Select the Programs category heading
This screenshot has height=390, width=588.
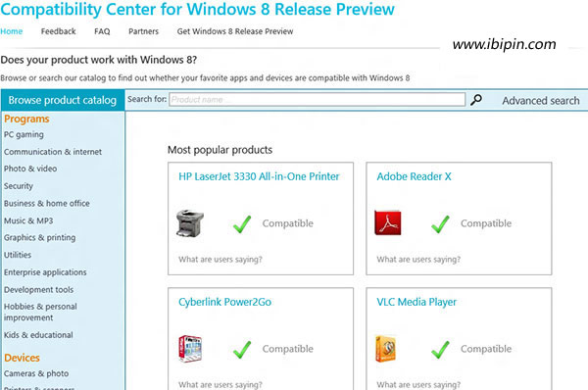click(x=26, y=119)
